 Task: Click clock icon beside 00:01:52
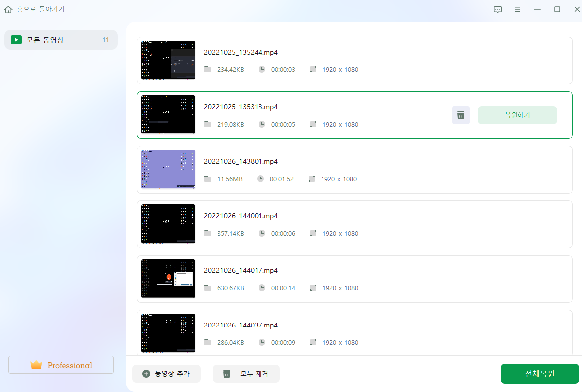pos(260,179)
